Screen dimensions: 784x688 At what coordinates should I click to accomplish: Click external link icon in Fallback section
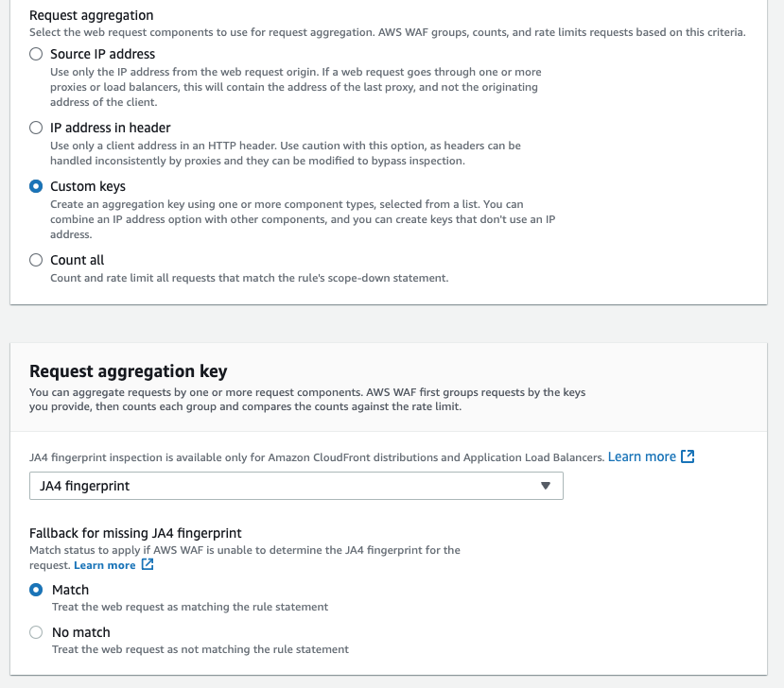[147, 564]
